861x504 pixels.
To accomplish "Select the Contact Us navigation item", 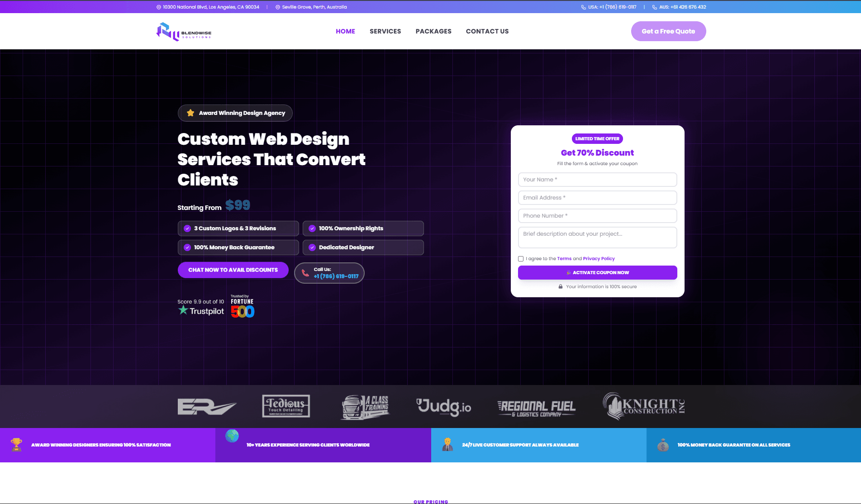I will coord(487,31).
